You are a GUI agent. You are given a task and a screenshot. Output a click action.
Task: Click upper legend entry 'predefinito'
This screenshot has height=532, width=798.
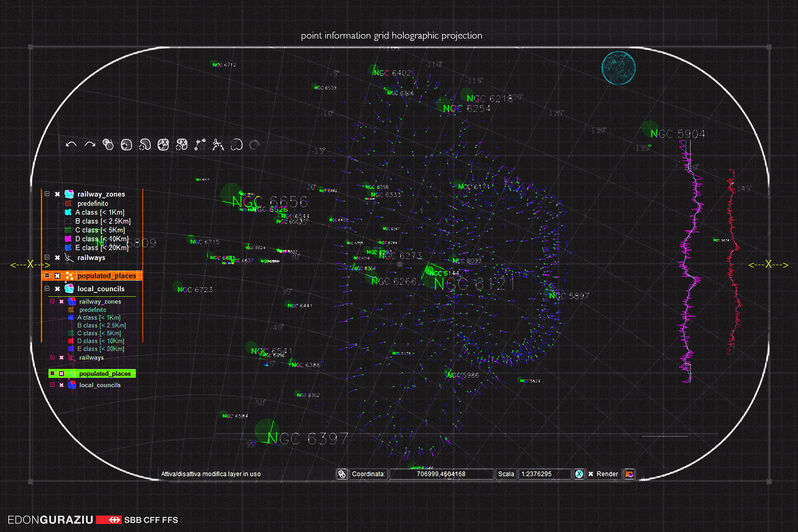pyautogui.click(x=93, y=204)
